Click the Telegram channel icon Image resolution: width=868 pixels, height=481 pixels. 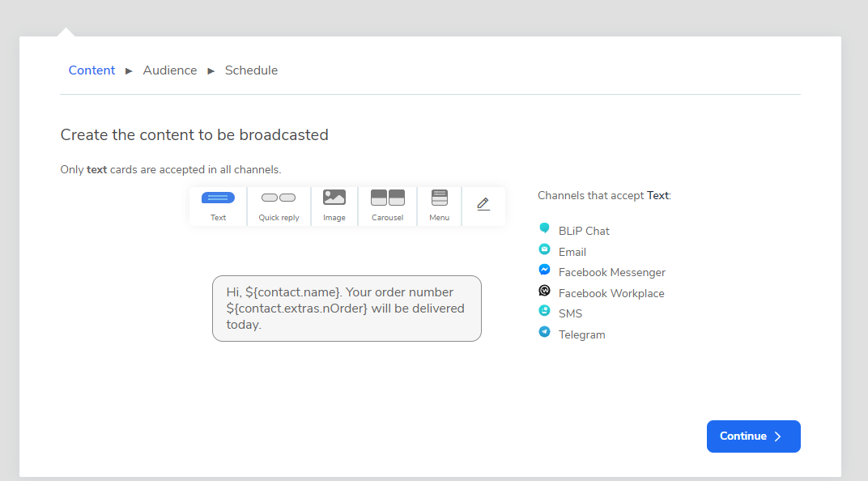pyautogui.click(x=545, y=332)
